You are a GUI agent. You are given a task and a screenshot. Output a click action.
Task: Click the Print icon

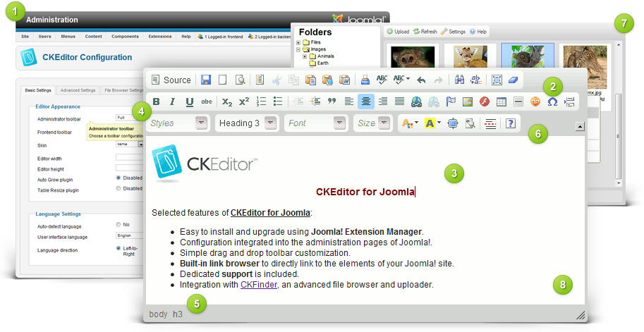pyautogui.click(x=365, y=80)
